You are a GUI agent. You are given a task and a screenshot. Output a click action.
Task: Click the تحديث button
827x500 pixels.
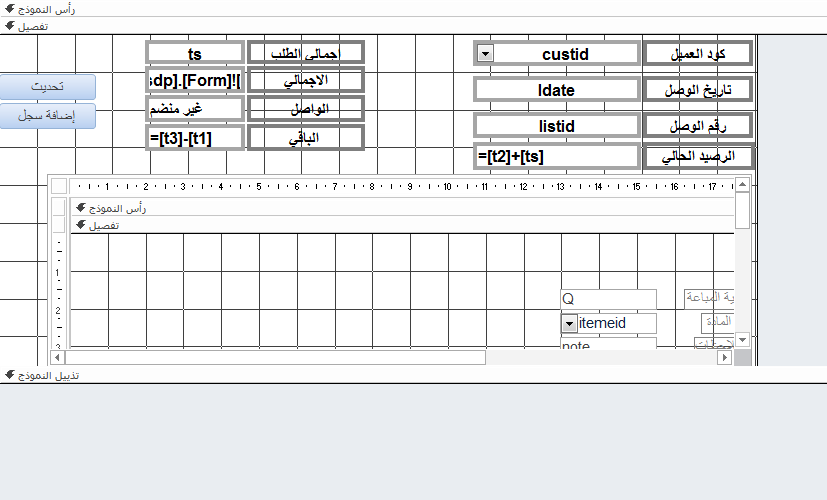pyautogui.click(x=47, y=86)
